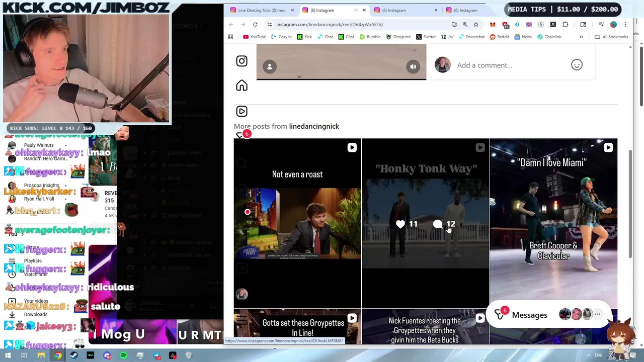Open 'Not even a roast' reel thumbnail
Image resolution: width=644 pixels, height=362 pixels.
point(297,223)
